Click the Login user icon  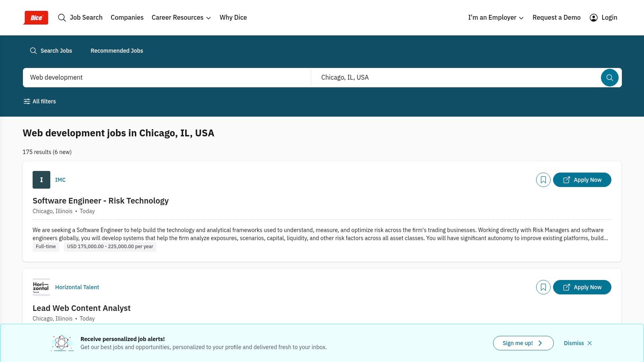tap(593, 18)
